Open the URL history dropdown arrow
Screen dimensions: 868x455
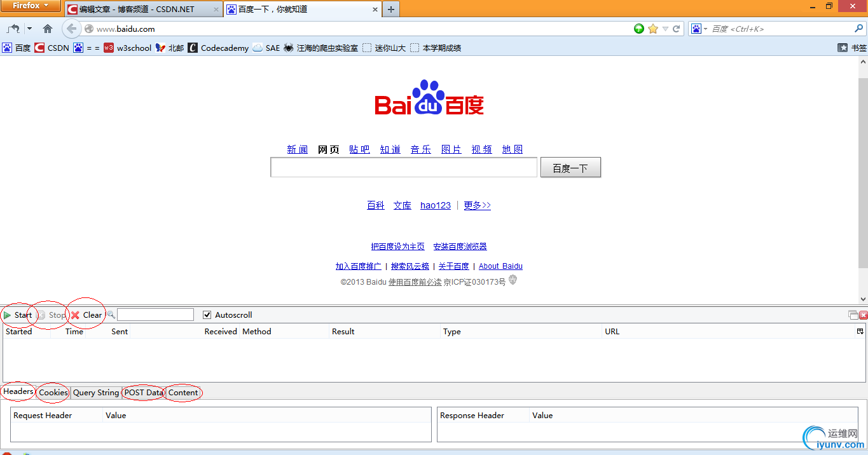(x=665, y=29)
